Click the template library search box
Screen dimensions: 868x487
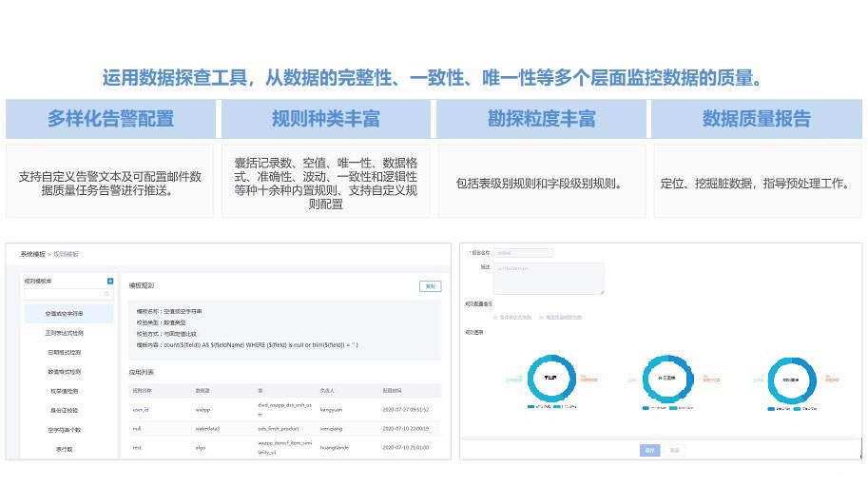65,295
